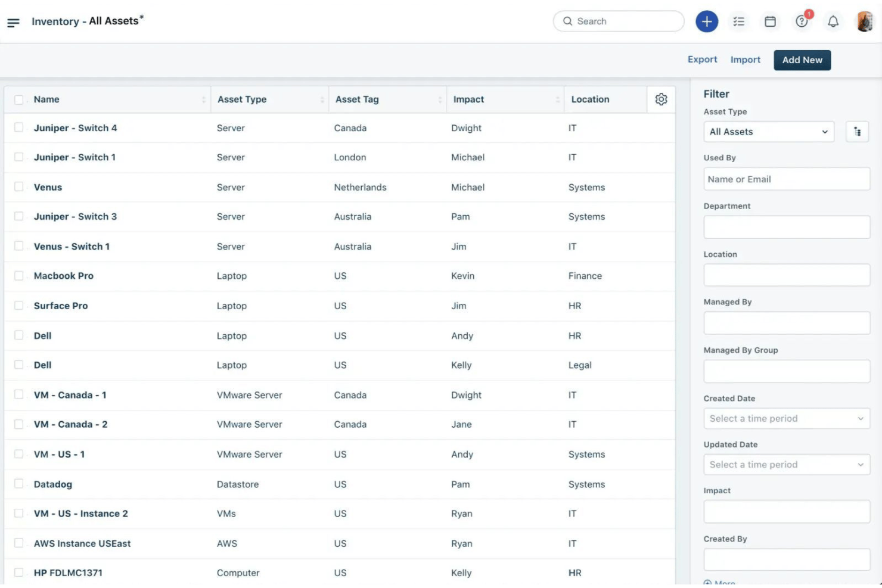The height and width of the screenshot is (588, 882).
Task: Open the Created Date time period dropdown
Action: tap(787, 418)
